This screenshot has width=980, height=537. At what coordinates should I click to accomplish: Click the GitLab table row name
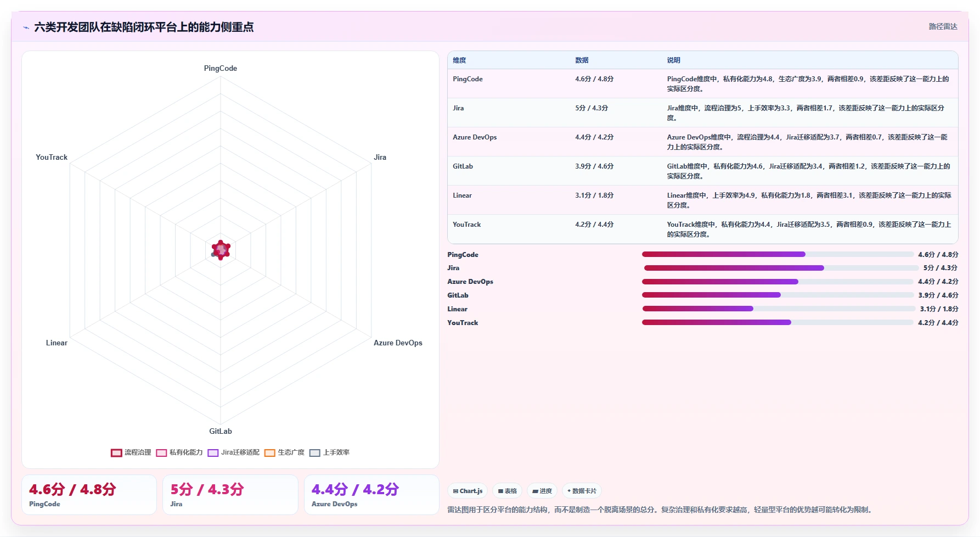click(x=463, y=166)
